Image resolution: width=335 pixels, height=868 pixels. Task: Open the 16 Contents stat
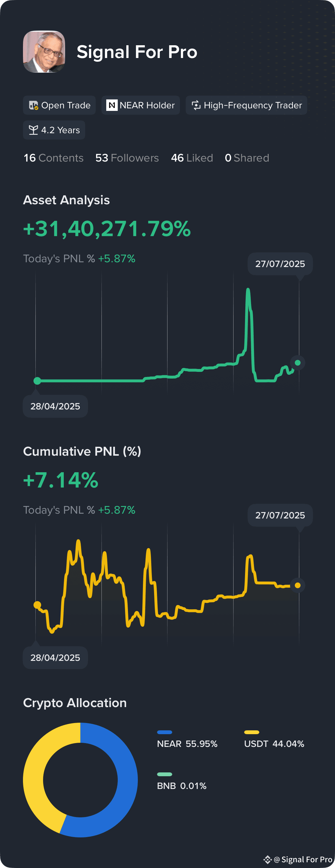click(x=53, y=158)
